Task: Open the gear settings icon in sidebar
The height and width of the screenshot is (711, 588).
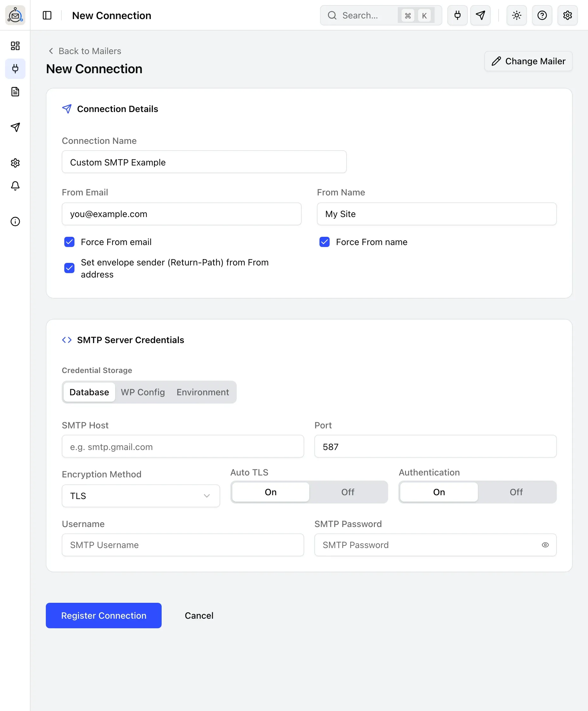Action: pyautogui.click(x=15, y=163)
